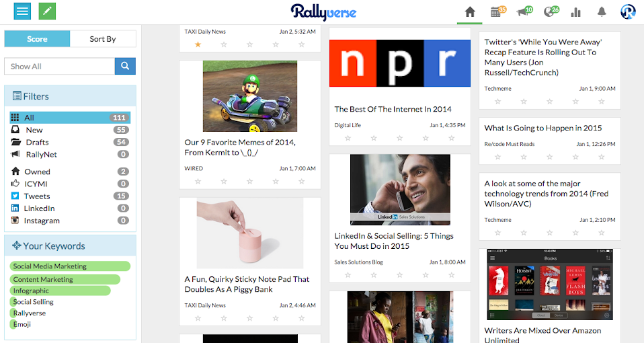Click the Social Selling keyword
This screenshot has height=343, width=644.
pos(33,301)
